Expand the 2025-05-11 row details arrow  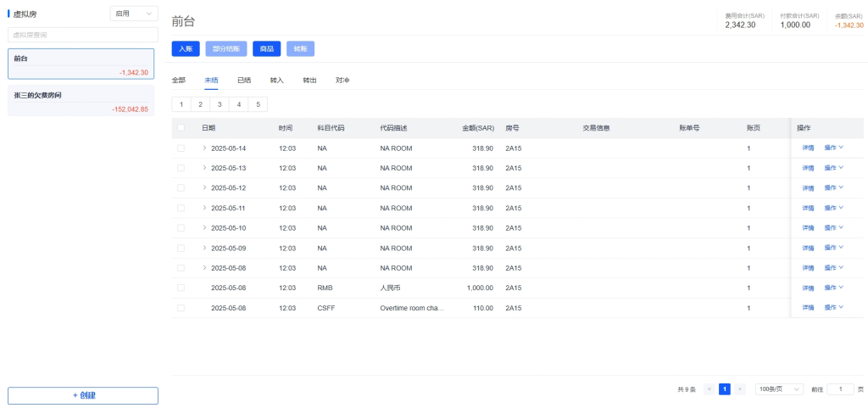click(x=204, y=208)
